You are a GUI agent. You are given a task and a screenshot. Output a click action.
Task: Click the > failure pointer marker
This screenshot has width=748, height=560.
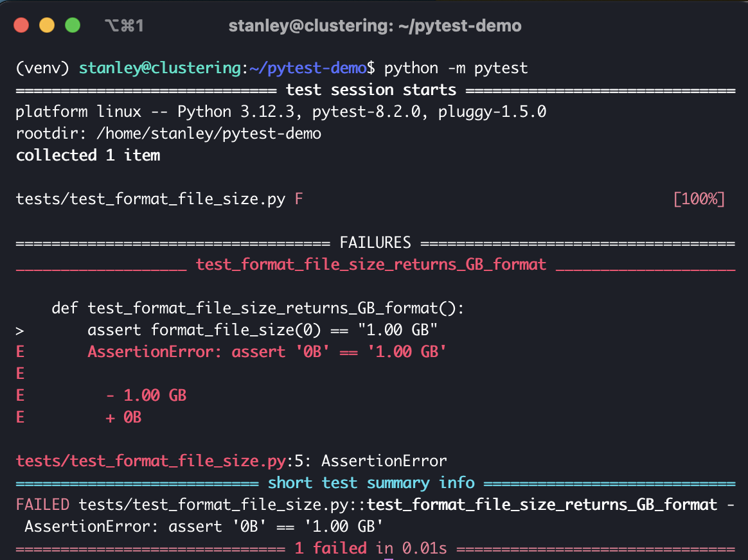point(21,330)
